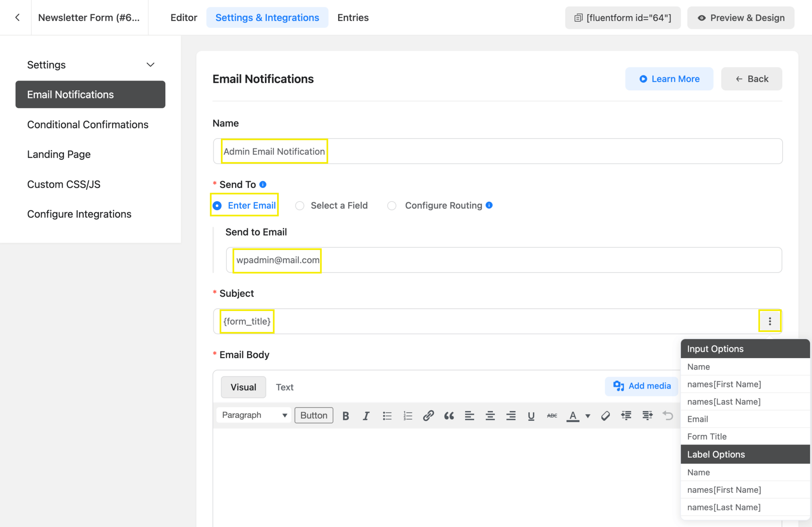Apply underline formatting in the editor
The height and width of the screenshot is (527, 812).
point(531,415)
